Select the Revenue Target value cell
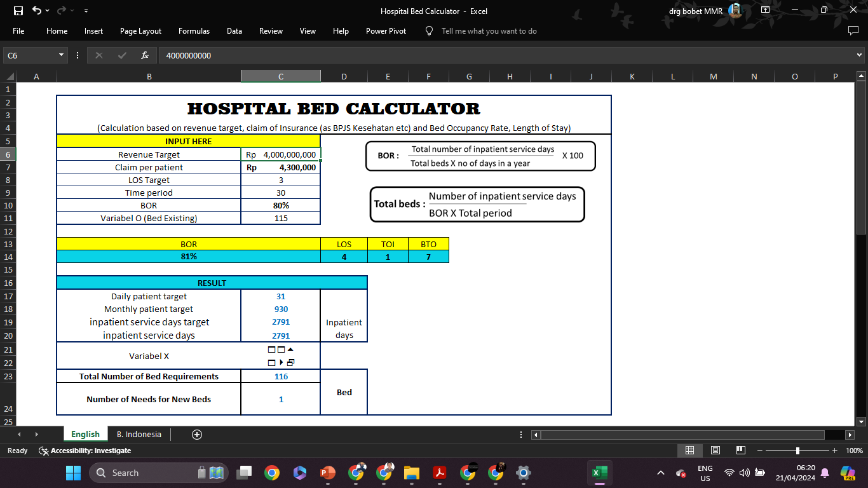This screenshot has width=868, height=488. tap(281, 154)
